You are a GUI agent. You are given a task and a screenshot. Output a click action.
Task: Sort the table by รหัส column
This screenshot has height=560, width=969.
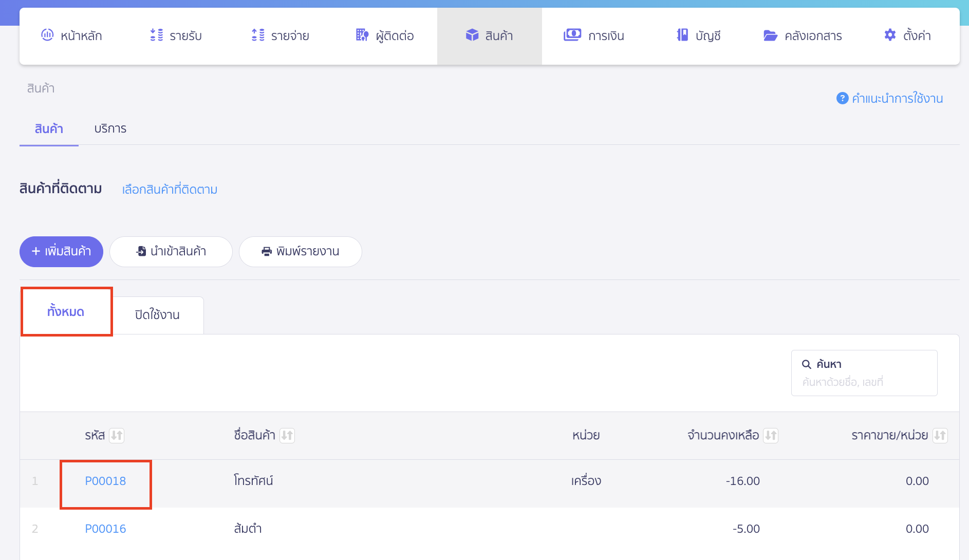117,436
